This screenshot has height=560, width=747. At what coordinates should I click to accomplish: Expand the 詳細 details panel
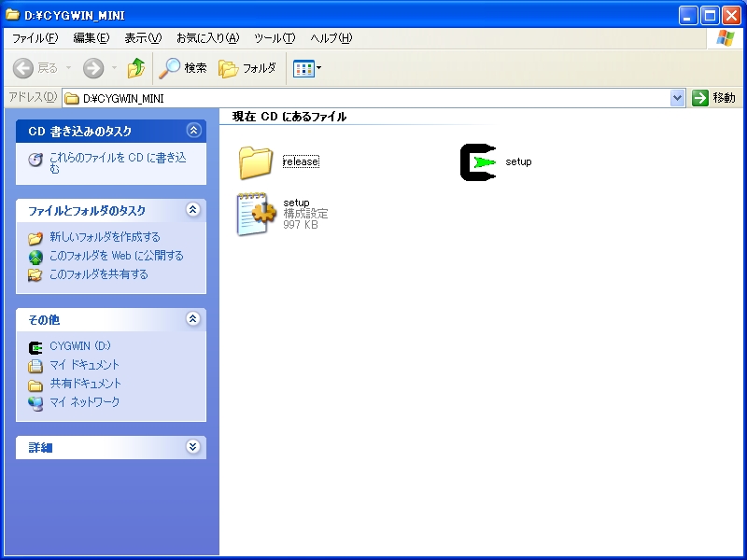pos(193,447)
